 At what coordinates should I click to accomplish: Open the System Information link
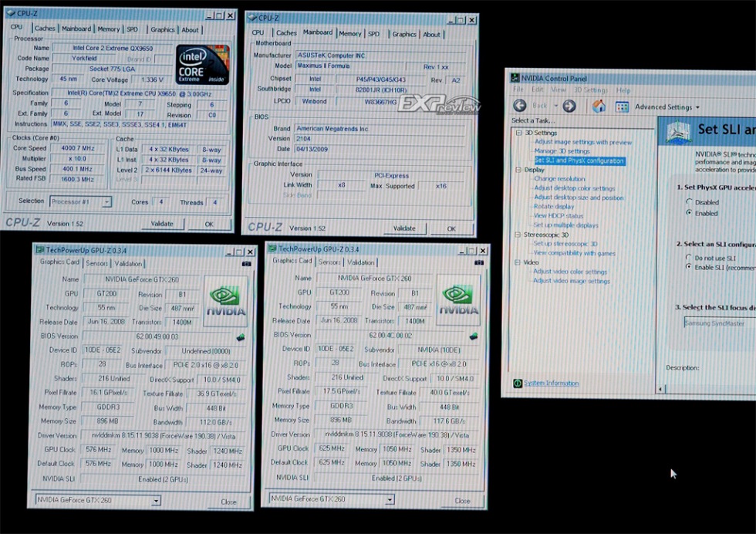coord(551,384)
